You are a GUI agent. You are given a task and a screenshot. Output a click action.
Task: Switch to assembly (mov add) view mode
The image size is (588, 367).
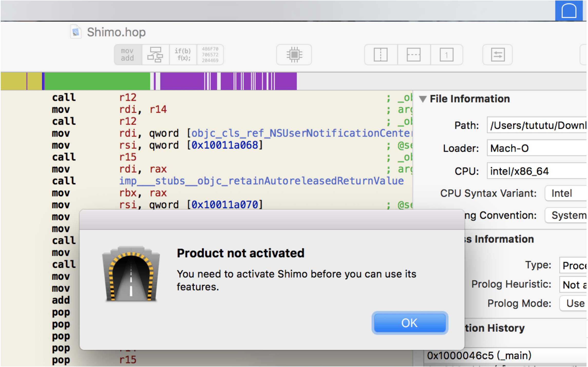pos(128,54)
